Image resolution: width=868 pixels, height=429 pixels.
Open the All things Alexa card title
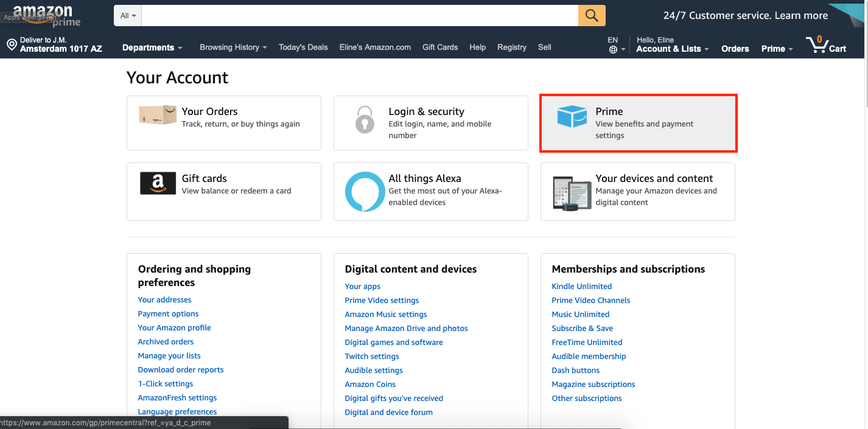(x=425, y=178)
